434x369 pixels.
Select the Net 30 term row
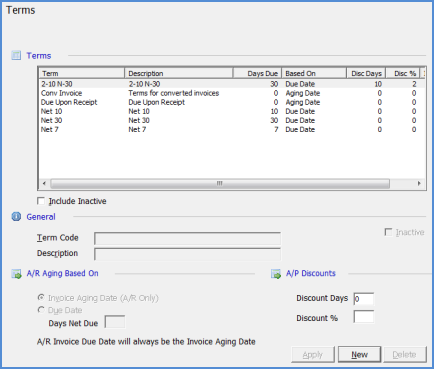[x=232, y=120]
